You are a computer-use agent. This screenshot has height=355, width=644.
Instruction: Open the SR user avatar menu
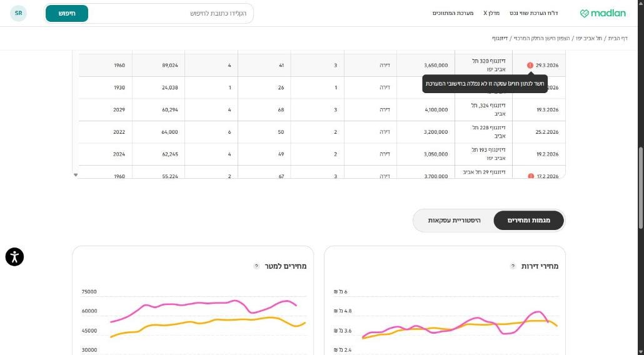point(19,13)
